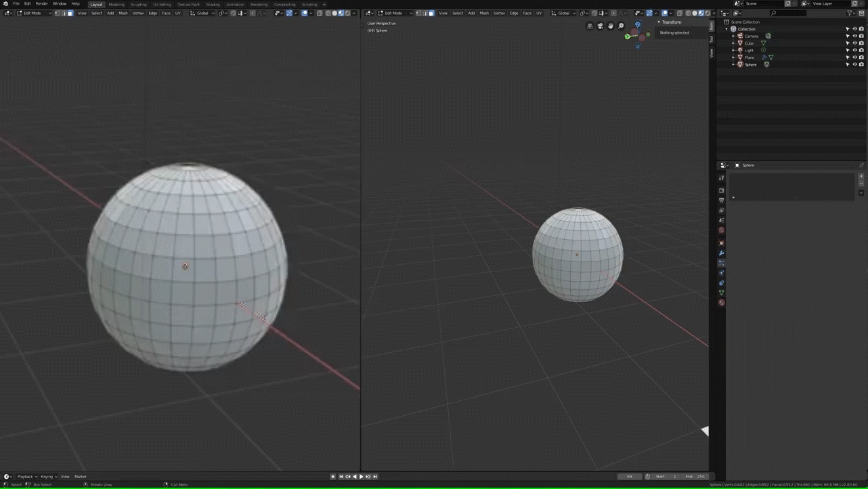Hide the Cube object in viewport
The image size is (868, 489).
pos(854,43)
